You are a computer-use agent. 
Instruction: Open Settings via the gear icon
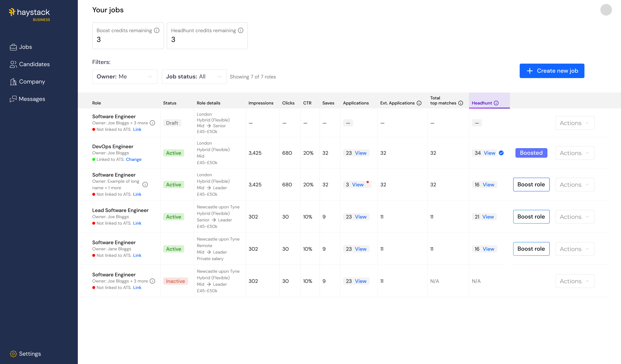point(14,354)
